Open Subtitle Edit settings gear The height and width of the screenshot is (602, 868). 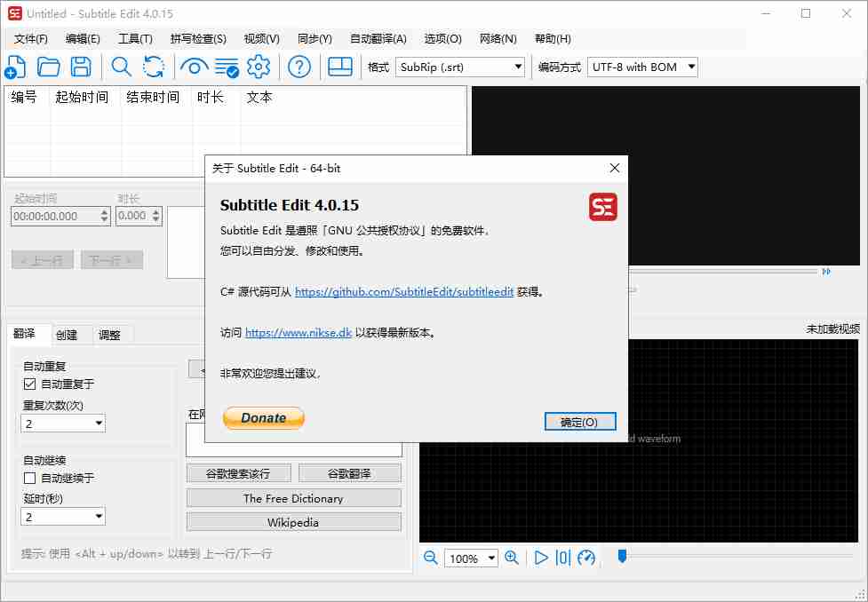256,67
